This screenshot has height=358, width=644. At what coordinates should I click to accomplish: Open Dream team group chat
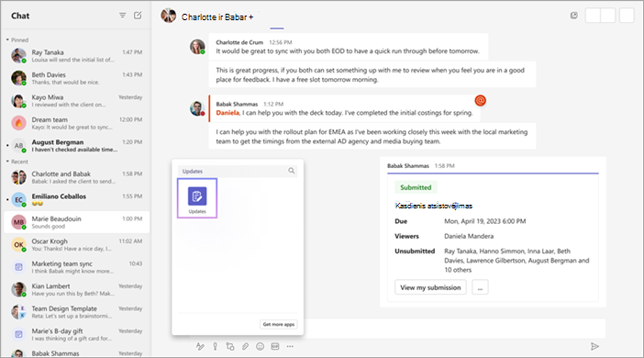tap(76, 123)
